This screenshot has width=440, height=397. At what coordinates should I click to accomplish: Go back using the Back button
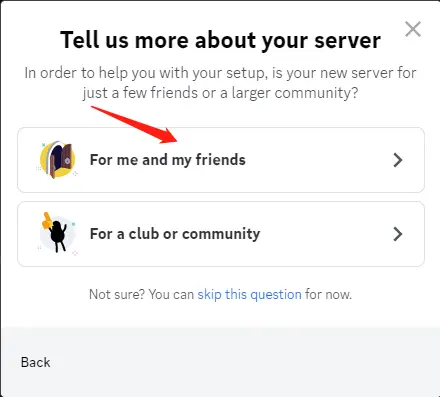click(36, 362)
